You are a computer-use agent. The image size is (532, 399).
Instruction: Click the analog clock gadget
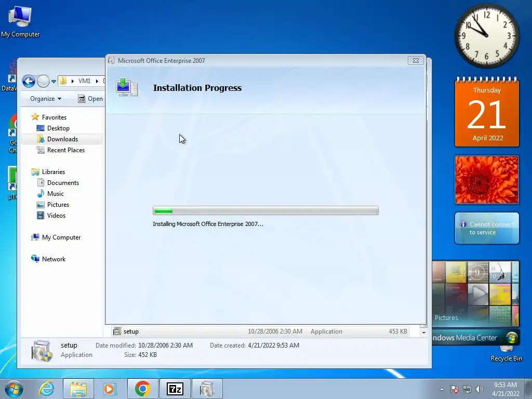tap(486, 36)
